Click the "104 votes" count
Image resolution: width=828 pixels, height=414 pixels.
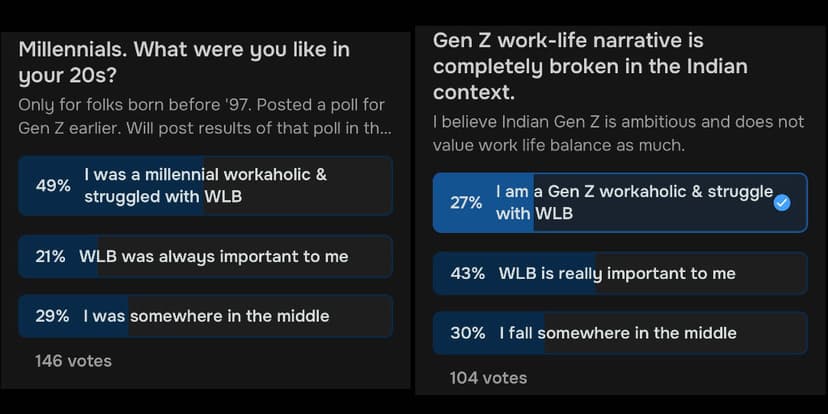(488, 378)
